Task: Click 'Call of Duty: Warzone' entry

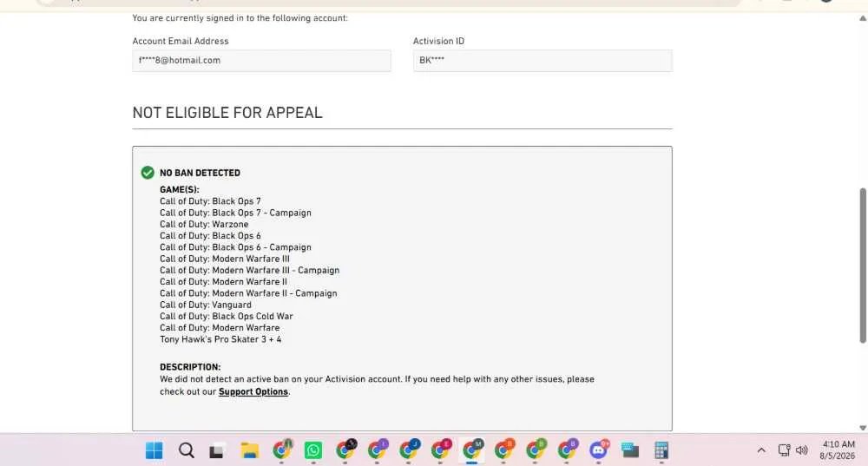Action: click(x=204, y=224)
